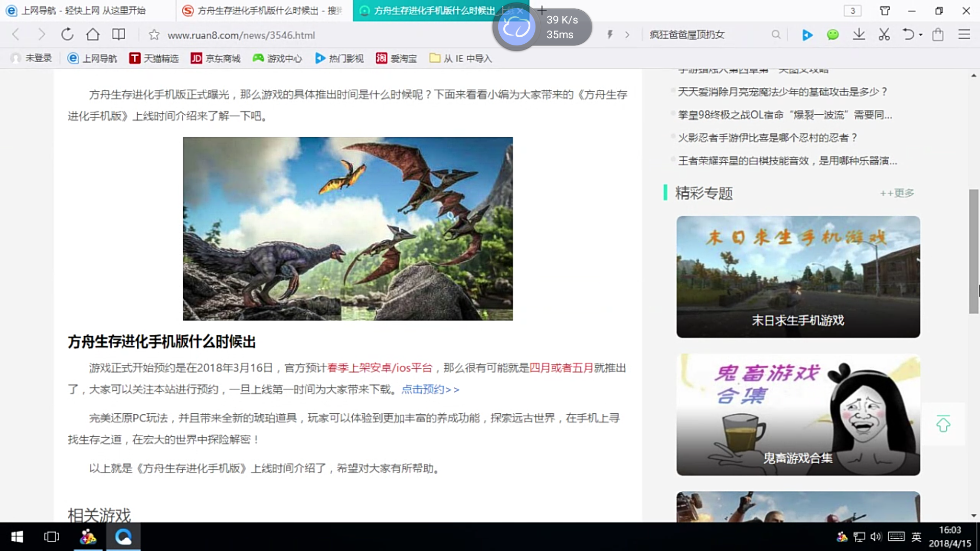Click the 点击预约>> link
This screenshot has height=551, width=980.
(430, 389)
